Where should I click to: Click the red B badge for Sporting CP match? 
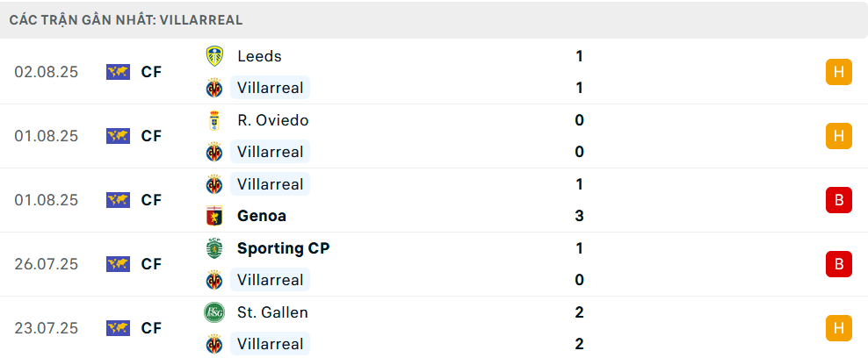coord(839,264)
